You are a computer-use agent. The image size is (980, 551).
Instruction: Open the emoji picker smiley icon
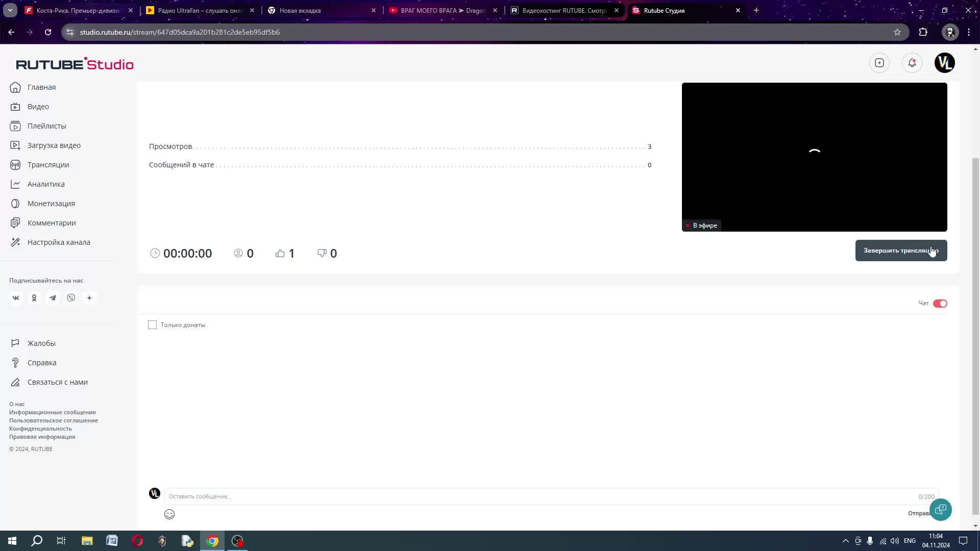coord(169,514)
